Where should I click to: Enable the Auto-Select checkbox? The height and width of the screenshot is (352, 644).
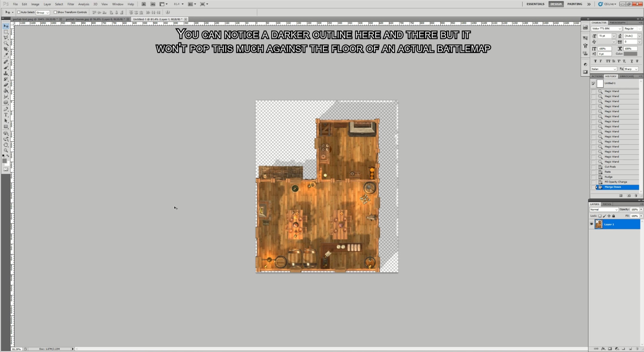click(x=19, y=12)
